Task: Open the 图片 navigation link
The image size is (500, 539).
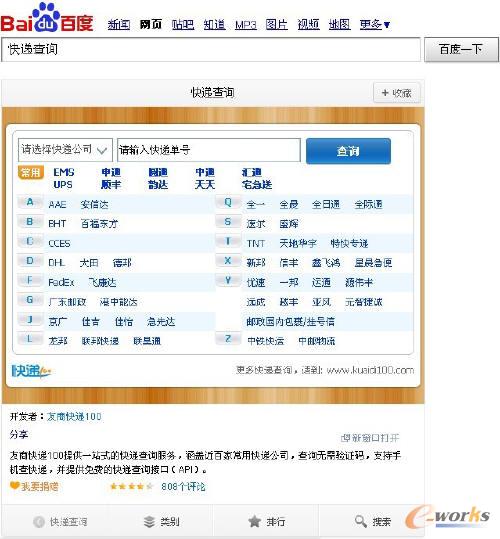Action: tap(277, 24)
